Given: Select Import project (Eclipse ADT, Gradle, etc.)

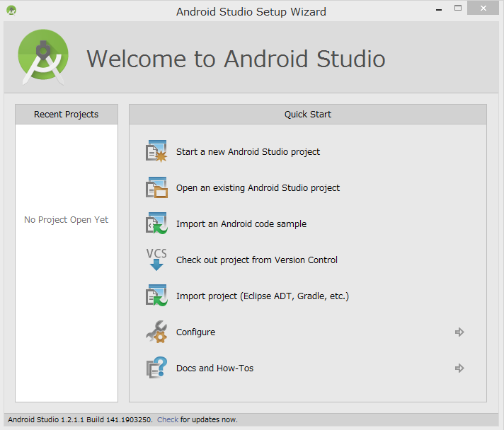Looking at the screenshot, I should point(263,296).
